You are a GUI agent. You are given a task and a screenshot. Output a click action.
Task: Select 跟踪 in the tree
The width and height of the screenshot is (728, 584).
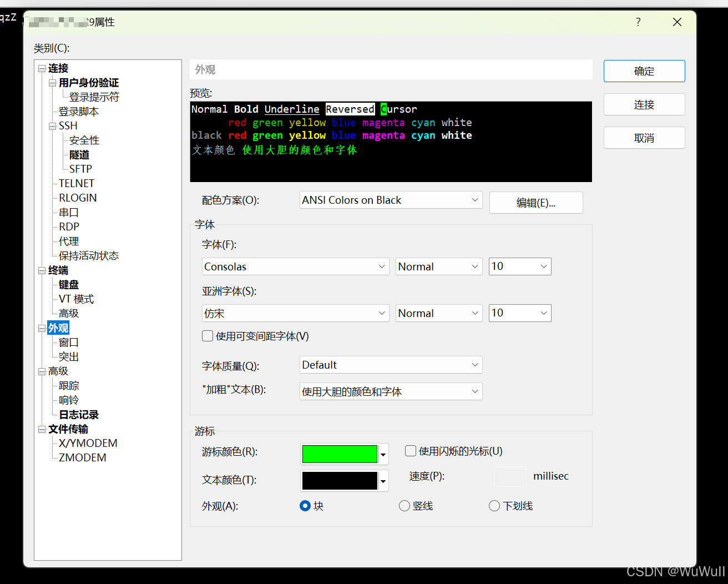(69, 386)
